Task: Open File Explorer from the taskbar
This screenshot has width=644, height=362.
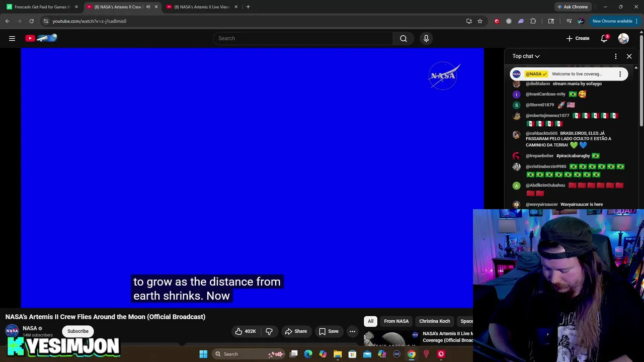Action: pyautogui.click(x=338, y=354)
